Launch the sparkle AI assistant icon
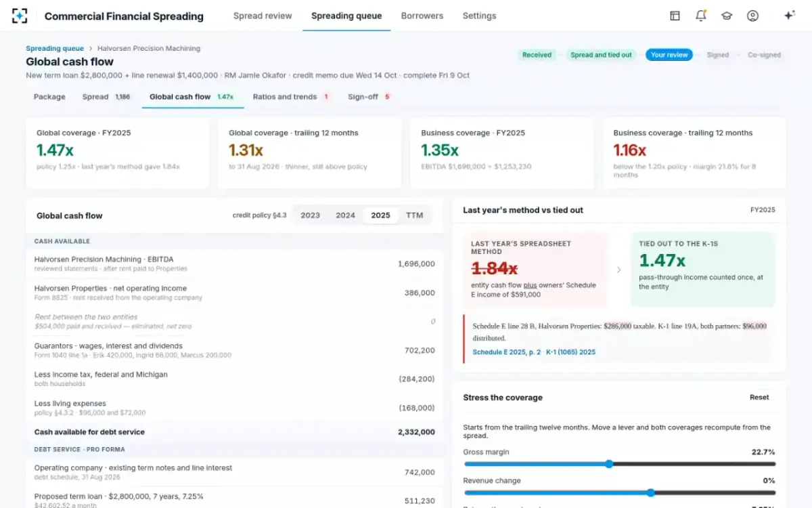The width and height of the screenshot is (812, 508). pos(789,16)
